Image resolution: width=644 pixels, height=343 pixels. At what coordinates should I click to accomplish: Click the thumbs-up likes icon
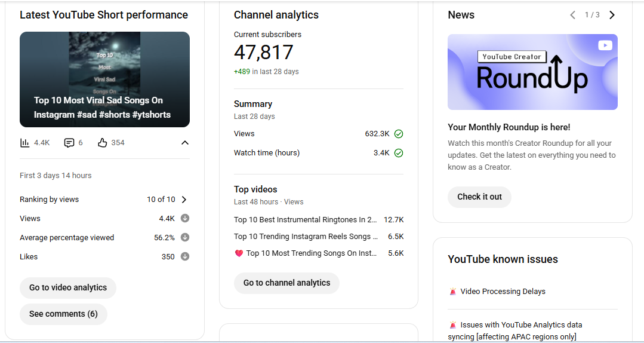pos(103,143)
